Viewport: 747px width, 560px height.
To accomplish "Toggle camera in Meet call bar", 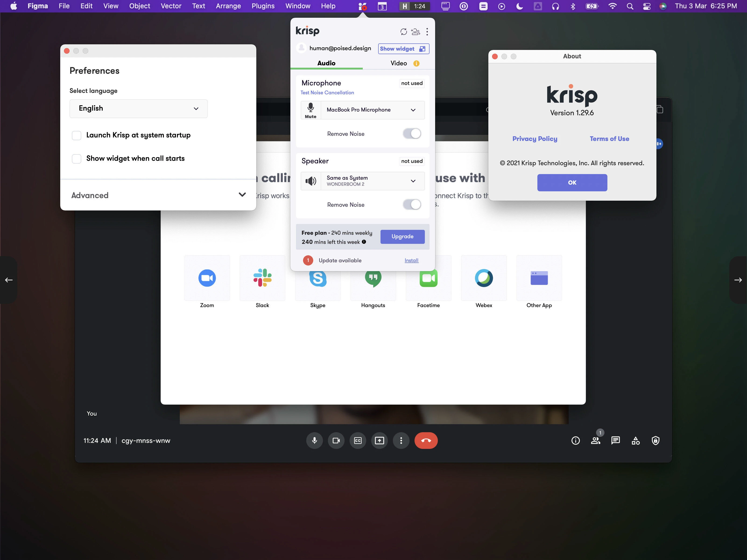I will tap(336, 441).
